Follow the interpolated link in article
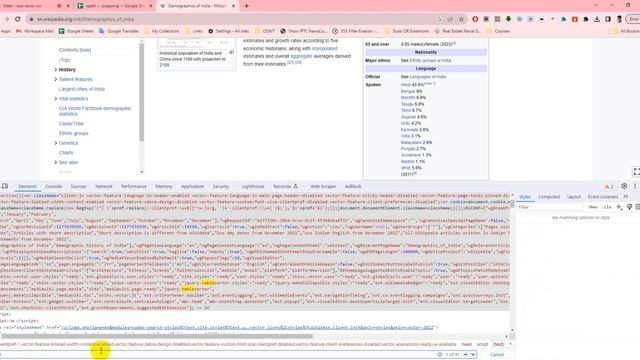 pyautogui.click(x=324, y=49)
